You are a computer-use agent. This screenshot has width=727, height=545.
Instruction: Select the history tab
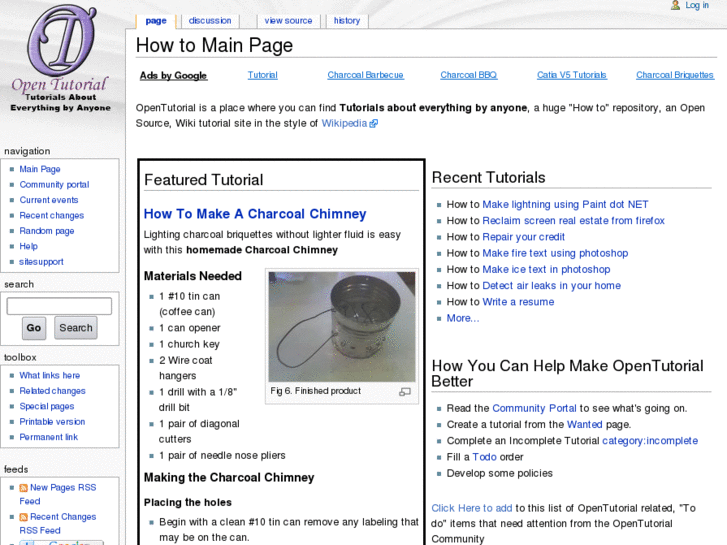coord(347,21)
